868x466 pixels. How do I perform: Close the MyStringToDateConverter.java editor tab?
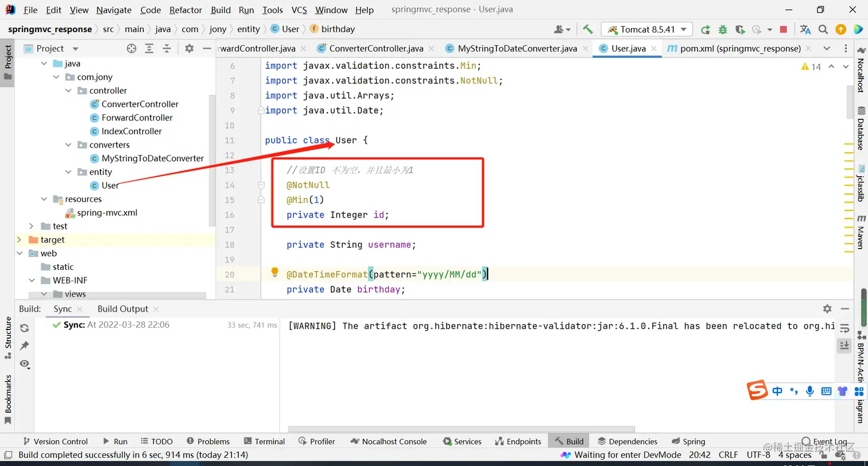click(585, 49)
